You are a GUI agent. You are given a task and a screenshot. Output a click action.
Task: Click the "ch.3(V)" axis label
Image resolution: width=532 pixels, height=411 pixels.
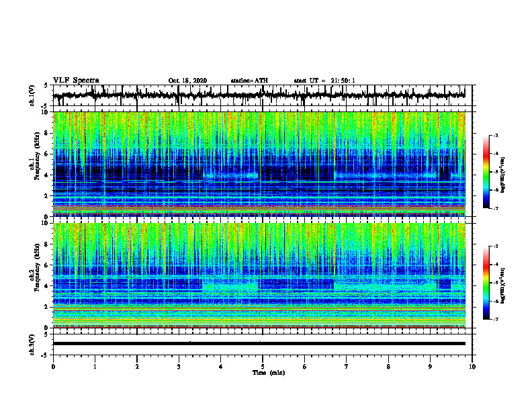32,345
